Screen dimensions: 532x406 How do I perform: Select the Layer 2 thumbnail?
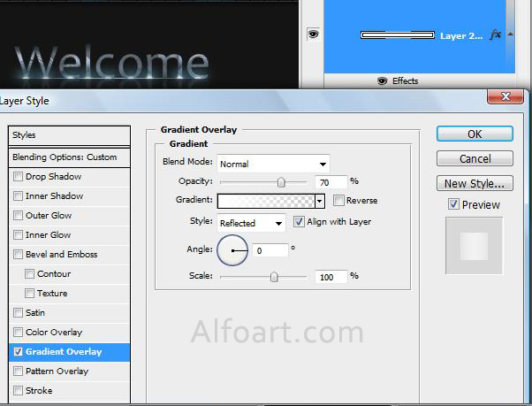coord(398,35)
